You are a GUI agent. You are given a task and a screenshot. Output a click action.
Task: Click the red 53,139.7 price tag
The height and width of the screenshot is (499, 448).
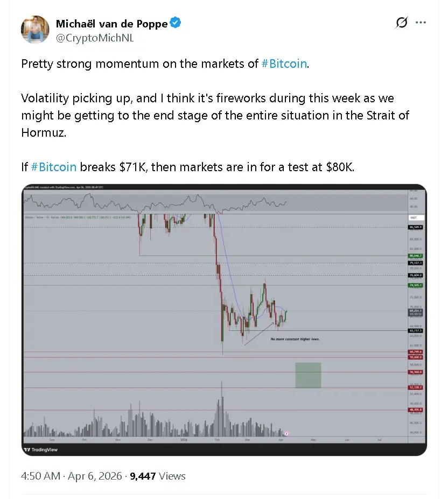tap(416, 387)
